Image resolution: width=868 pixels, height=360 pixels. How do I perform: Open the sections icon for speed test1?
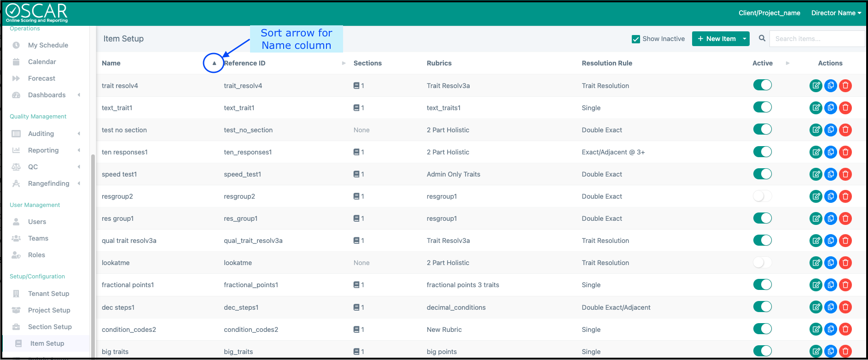coord(356,174)
